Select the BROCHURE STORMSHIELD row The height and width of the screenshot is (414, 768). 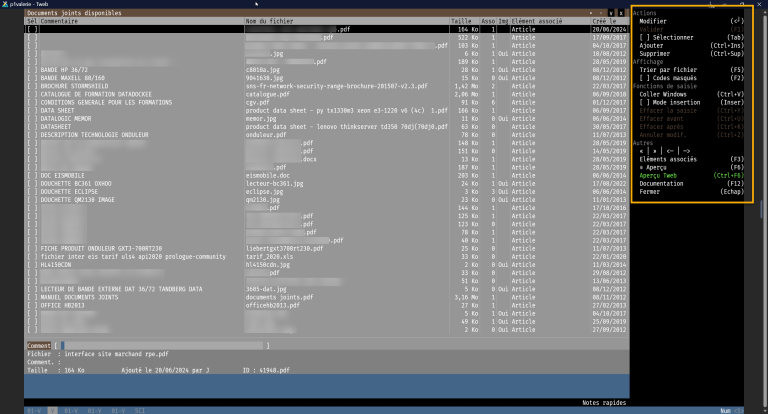(80, 86)
